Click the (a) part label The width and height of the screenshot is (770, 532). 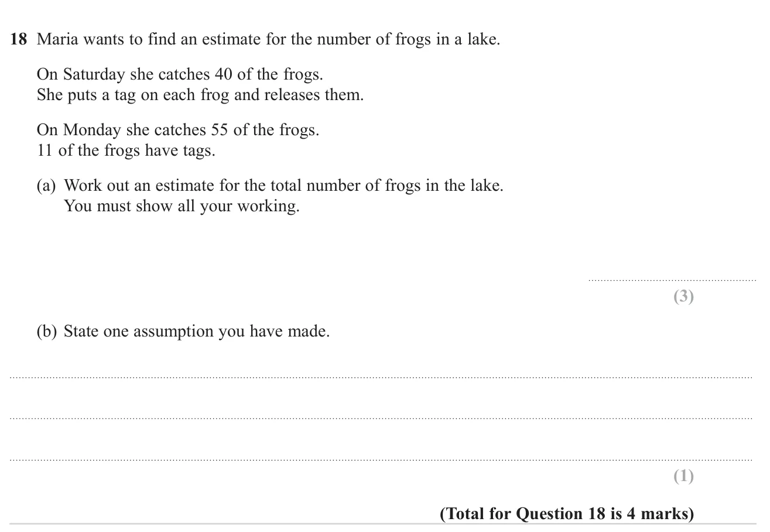click(46, 186)
